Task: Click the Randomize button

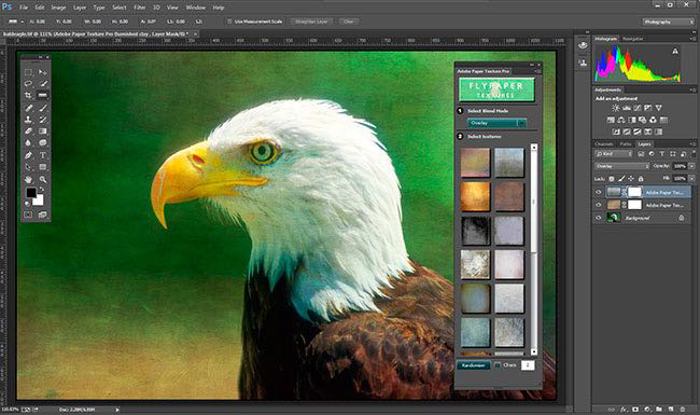Action: (475, 365)
